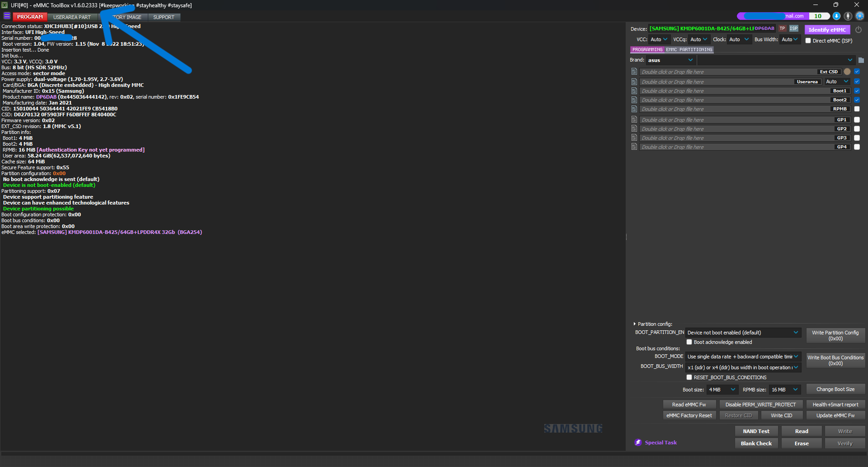Click the Identify eMMC button
Viewport: 868px width, 467px height.
[x=827, y=29]
